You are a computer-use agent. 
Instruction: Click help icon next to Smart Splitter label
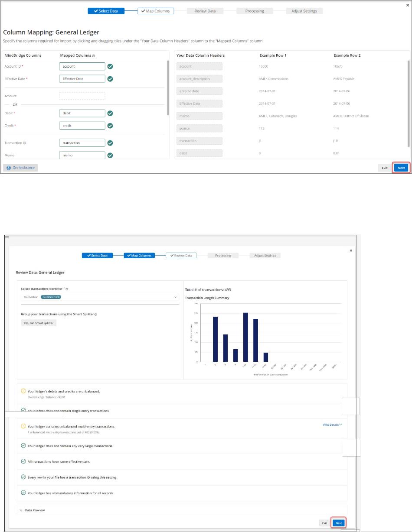point(95,314)
